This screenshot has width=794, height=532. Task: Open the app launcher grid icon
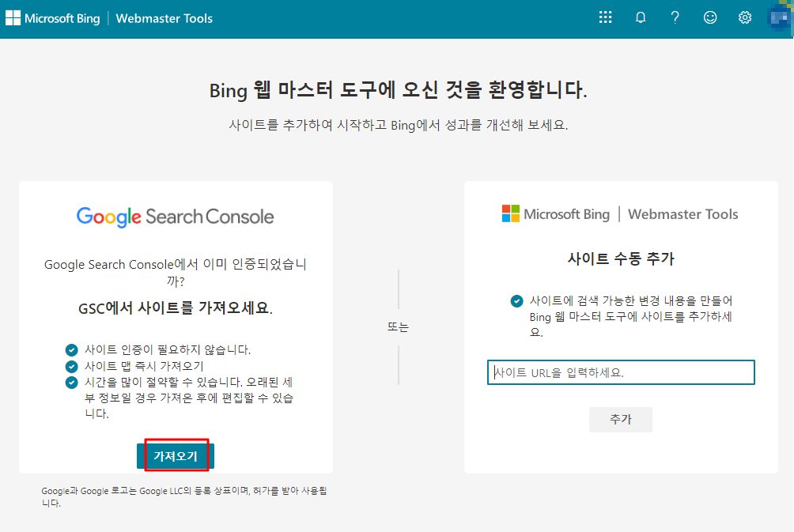click(606, 17)
